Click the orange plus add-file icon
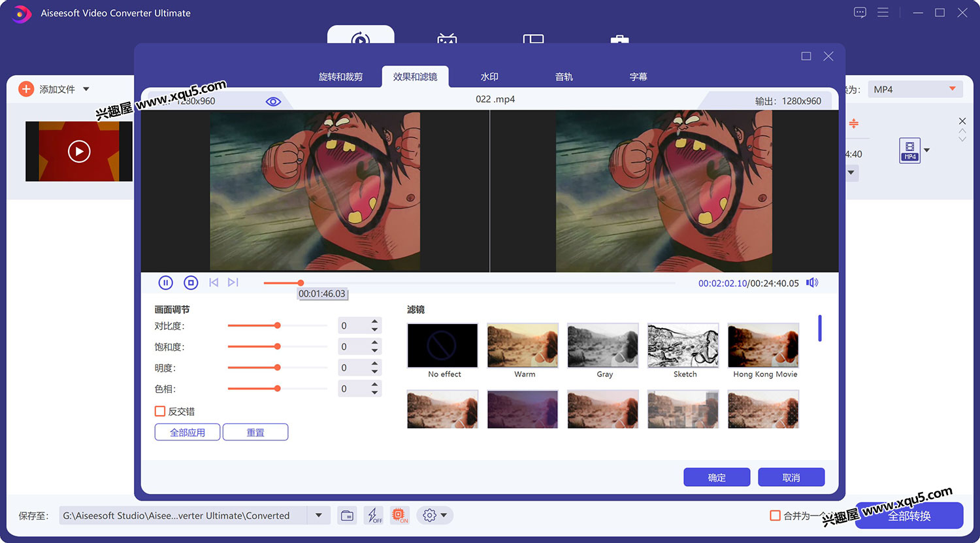980x543 pixels. click(x=26, y=89)
